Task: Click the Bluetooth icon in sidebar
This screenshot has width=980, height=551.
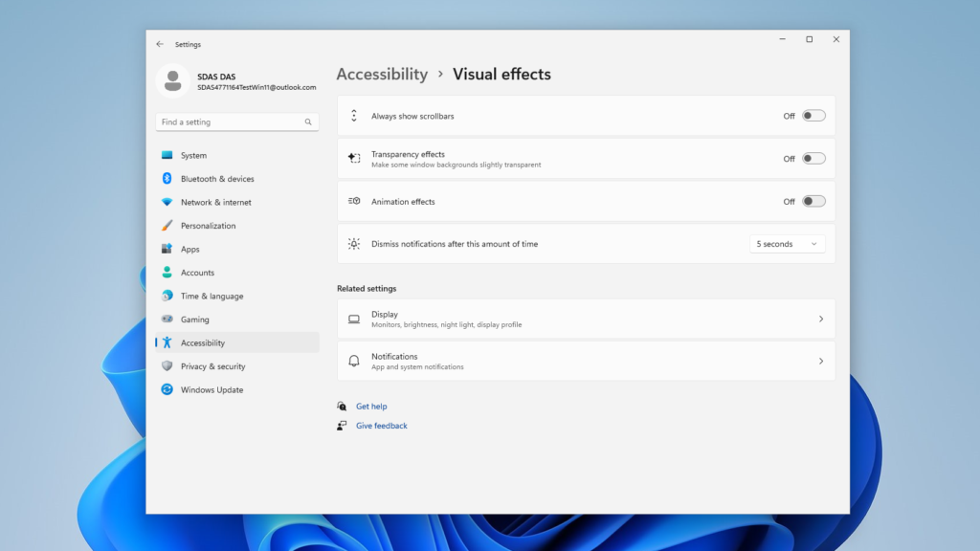Action: point(167,179)
